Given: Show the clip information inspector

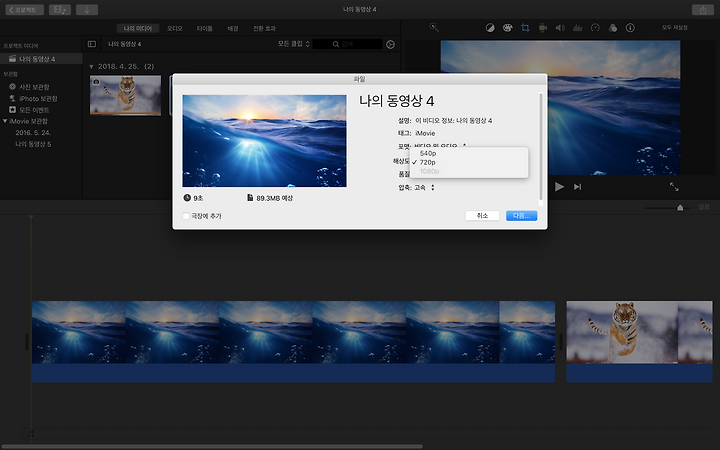Looking at the screenshot, I should [630, 28].
